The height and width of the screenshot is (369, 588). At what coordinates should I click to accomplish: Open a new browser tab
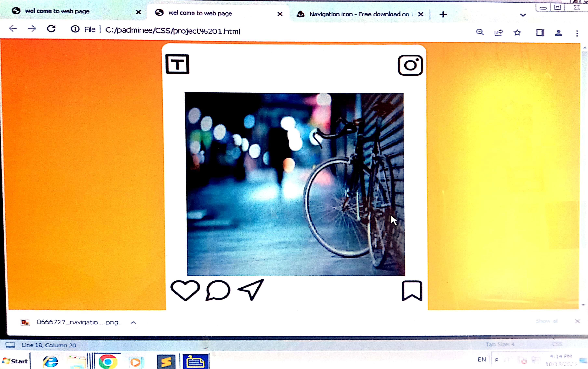coord(443,14)
